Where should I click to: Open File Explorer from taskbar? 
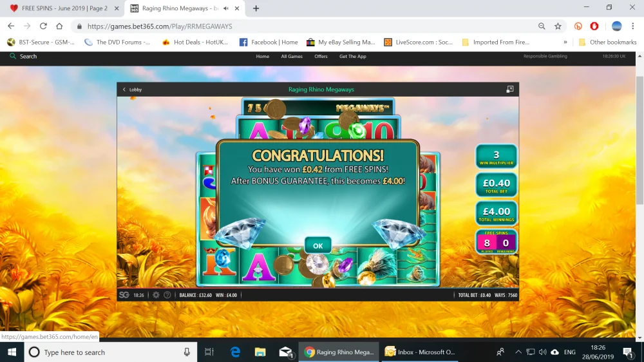point(260,352)
